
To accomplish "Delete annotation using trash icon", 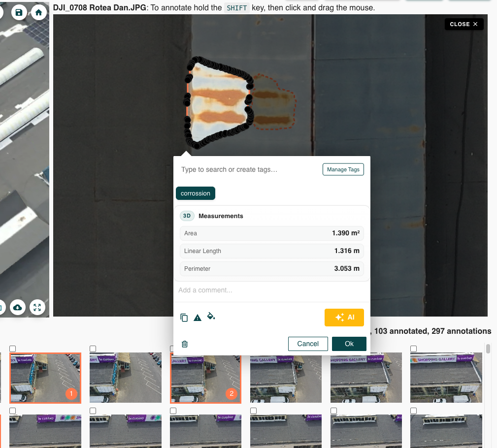I will (x=185, y=344).
